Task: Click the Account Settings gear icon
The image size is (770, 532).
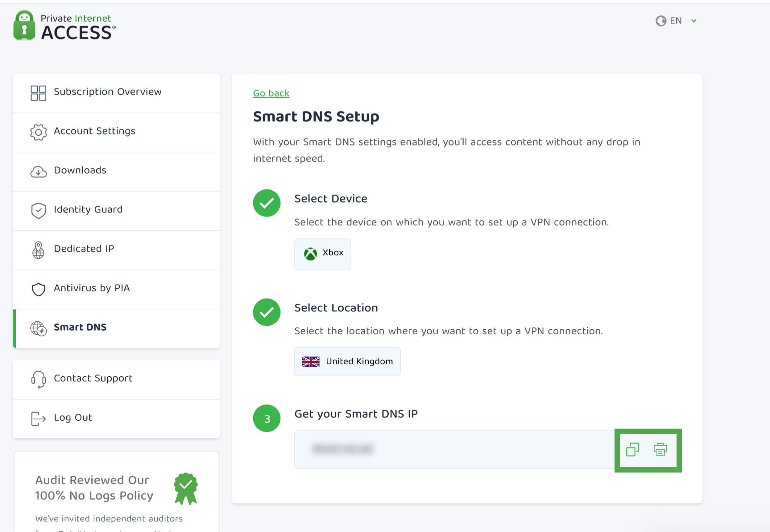Action: 38,132
